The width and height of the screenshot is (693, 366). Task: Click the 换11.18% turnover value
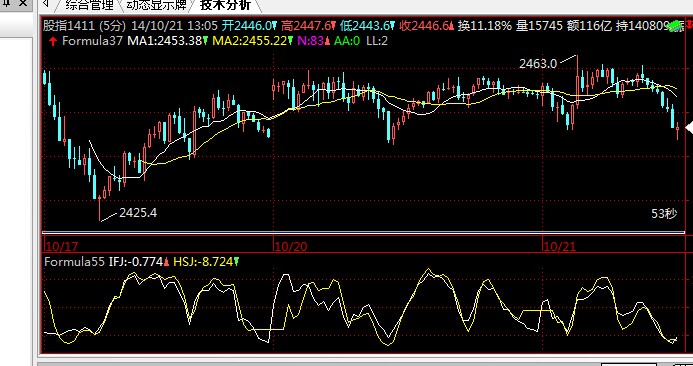[x=484, y=26]
